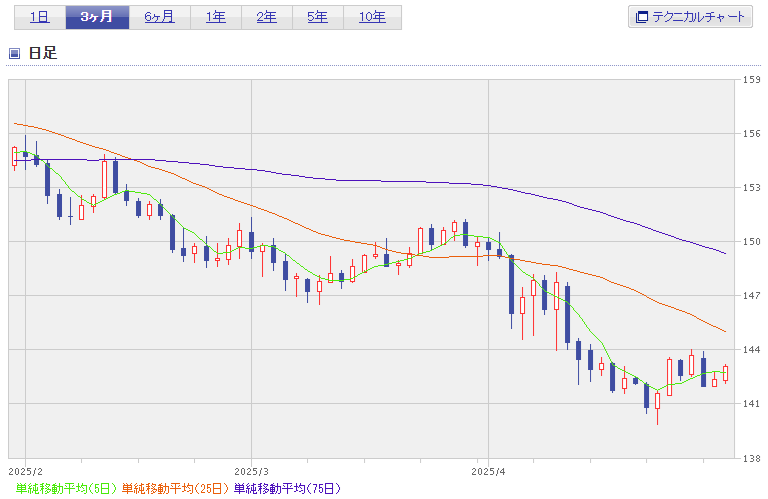Click the 141 price axis label
Image resolution: width=768 pixels, height=499 pixels.
tap(752, 404)
